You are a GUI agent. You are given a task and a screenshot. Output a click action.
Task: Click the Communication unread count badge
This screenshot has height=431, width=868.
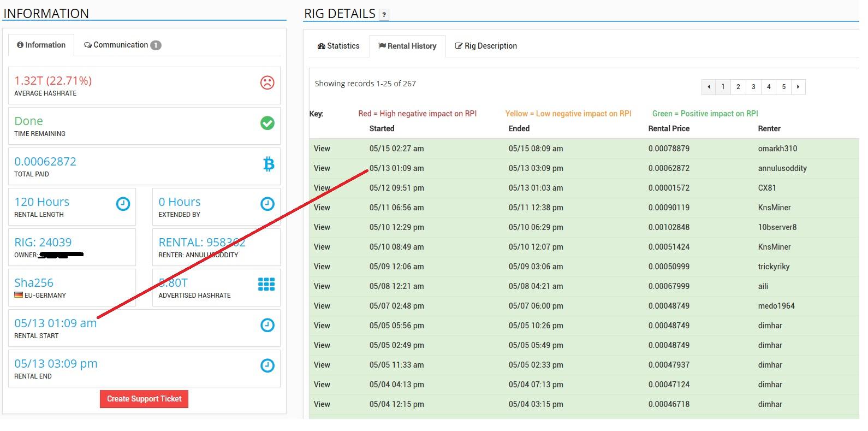click(156, 45)
